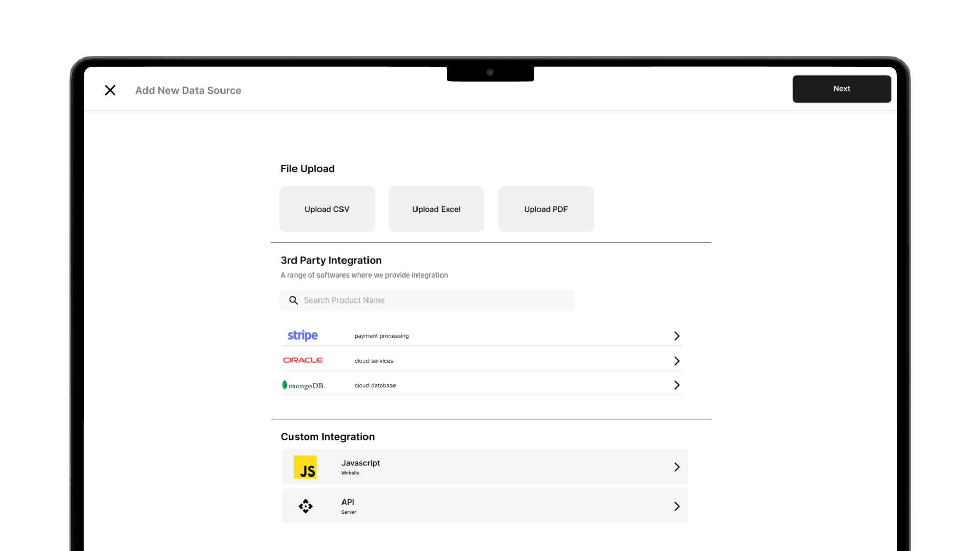Click the Stripe logo icon

302,335
